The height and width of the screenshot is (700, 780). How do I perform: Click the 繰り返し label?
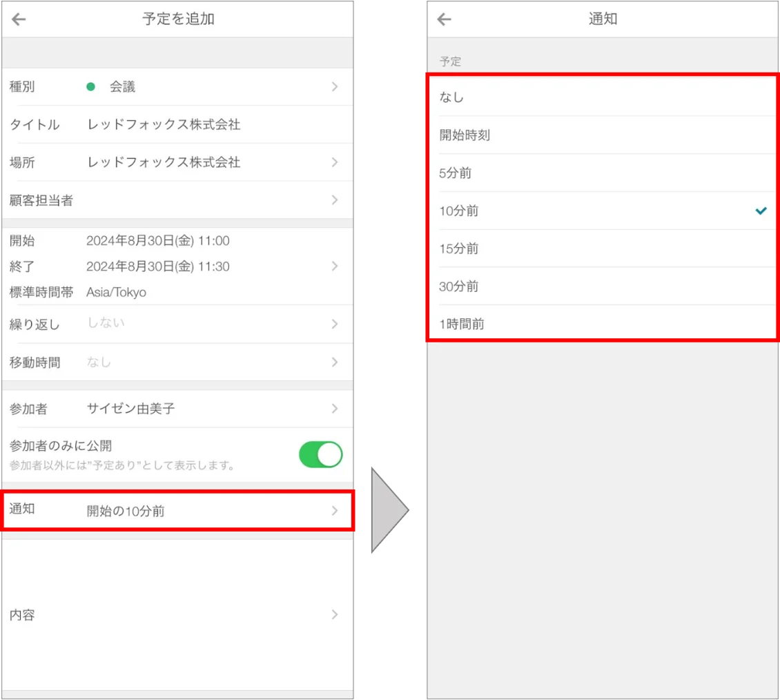pos(35,324)
